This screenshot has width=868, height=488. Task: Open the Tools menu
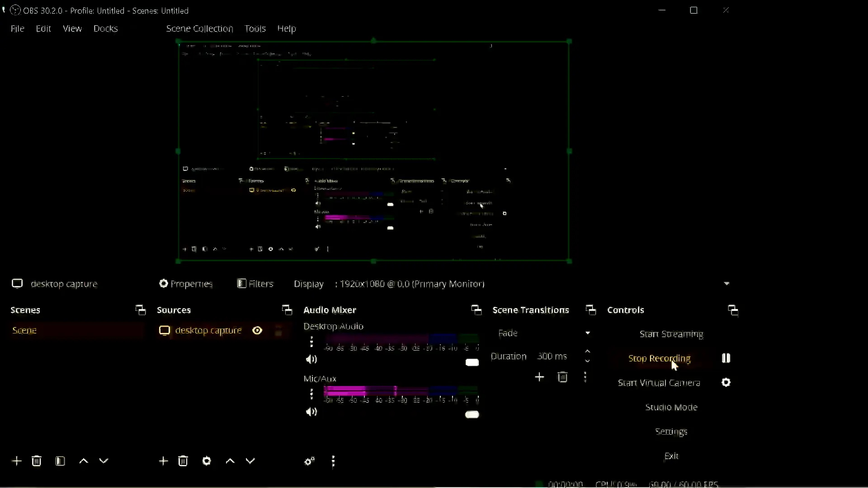point(255,28)
